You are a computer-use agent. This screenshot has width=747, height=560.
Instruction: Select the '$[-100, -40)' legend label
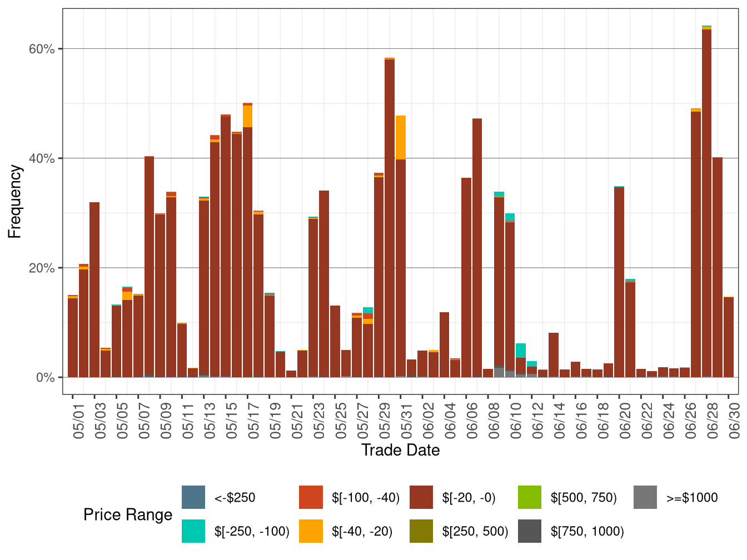(x=366, y=498)
